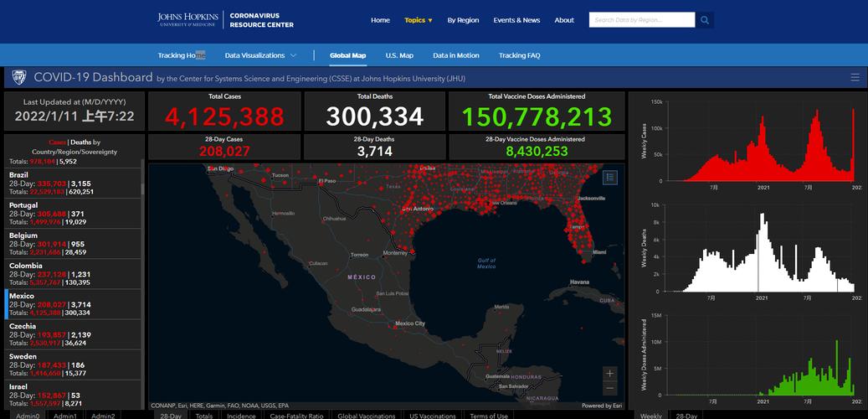
Task: Open the By Region page
Action: point(464,20)
